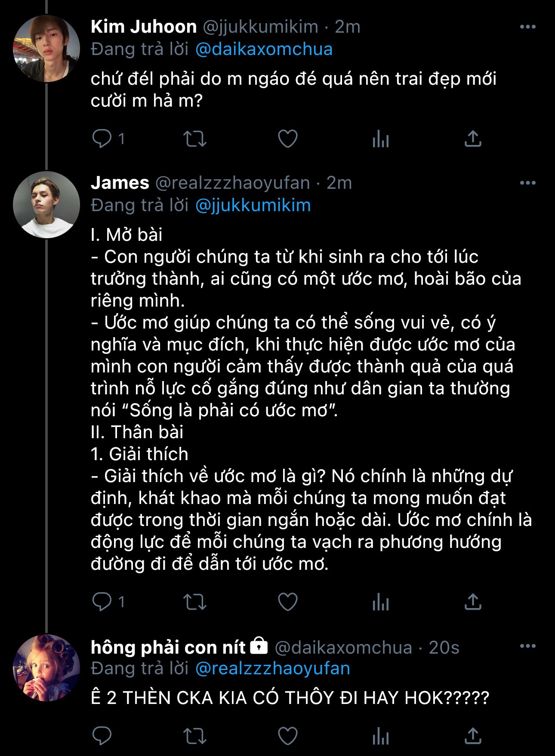Open more options on Kim Juhoon's tweet
Viewport: 555px width, 756px height.
tap(527, 27)
